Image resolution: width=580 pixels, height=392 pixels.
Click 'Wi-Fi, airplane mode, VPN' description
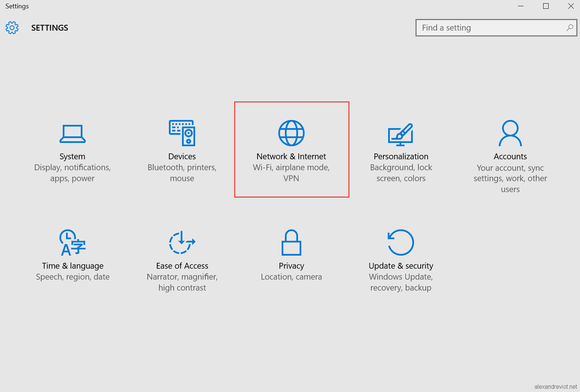tap(291, 173)
